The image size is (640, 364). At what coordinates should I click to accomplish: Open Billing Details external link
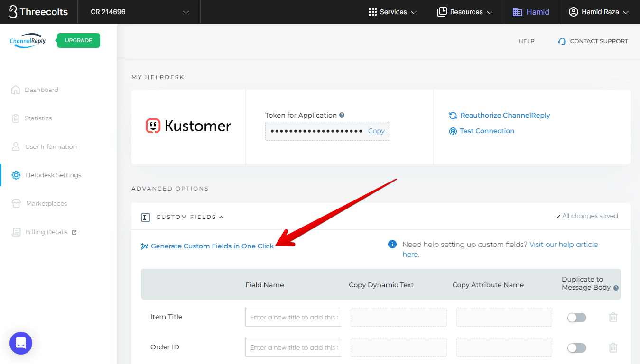coord(46,232)
